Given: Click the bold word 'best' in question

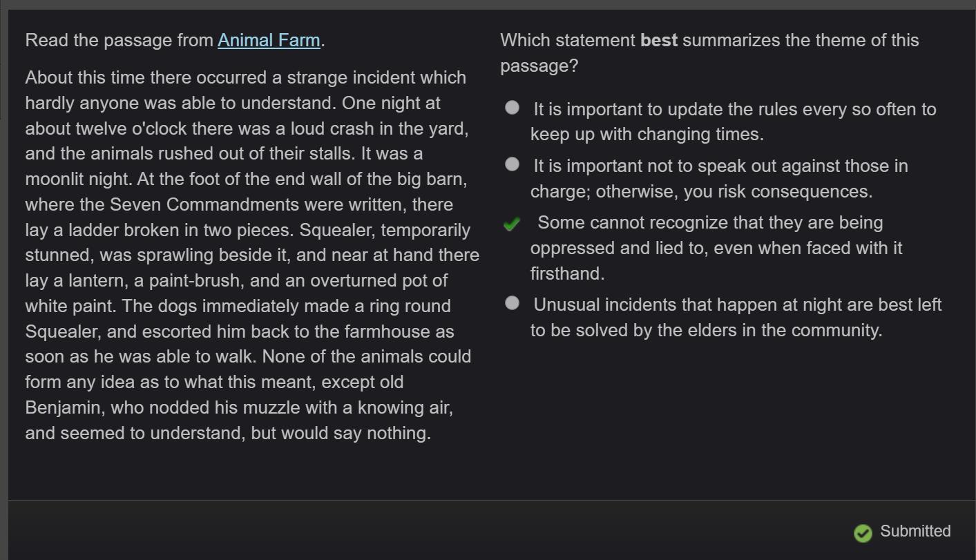Looking at the screenshot, I should coord(659,40).
